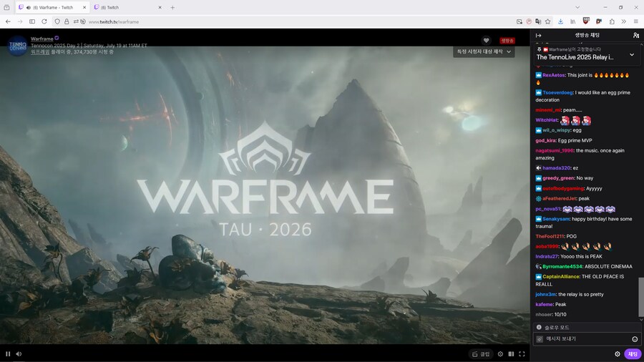Translate this page icon
Viewport: 644px width, 362px height.
pos(538,21)
